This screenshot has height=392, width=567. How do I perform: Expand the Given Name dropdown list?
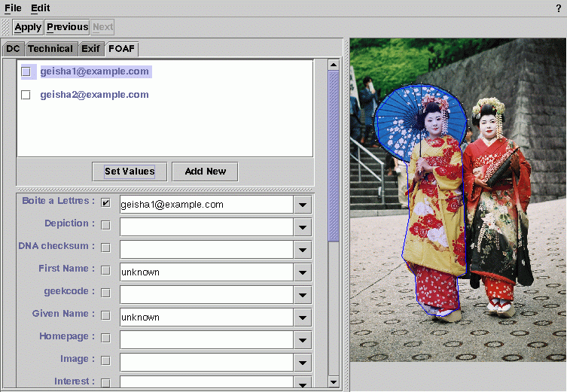point(303,318)
